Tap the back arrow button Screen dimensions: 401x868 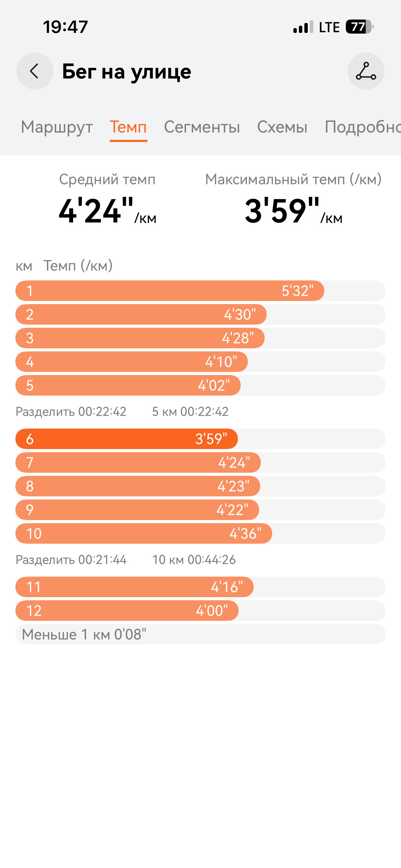point(35,71)
